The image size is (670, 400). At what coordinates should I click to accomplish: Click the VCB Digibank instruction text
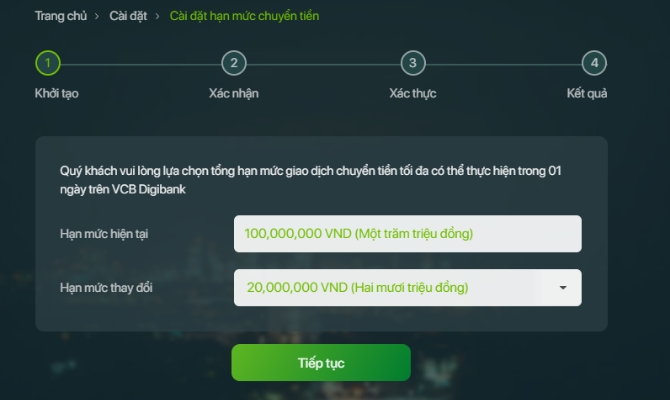click(311, 180)
